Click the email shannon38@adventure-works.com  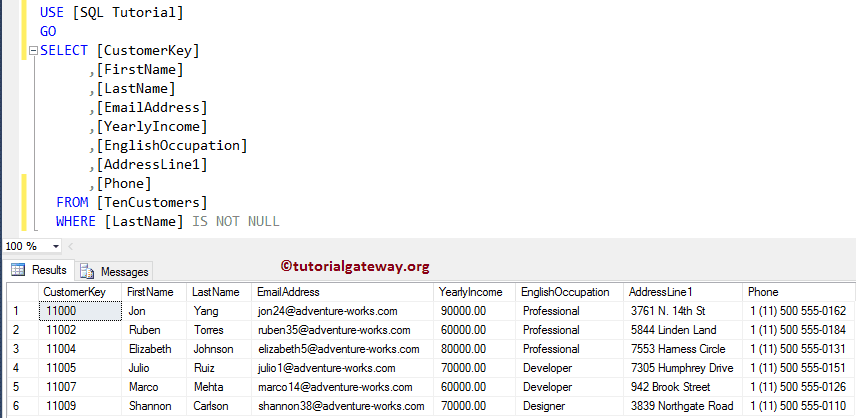(x=342, y=406)
